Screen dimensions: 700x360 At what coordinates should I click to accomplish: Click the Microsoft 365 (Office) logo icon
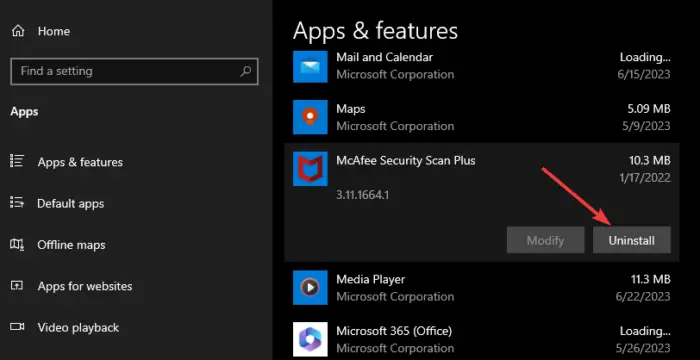310,339
